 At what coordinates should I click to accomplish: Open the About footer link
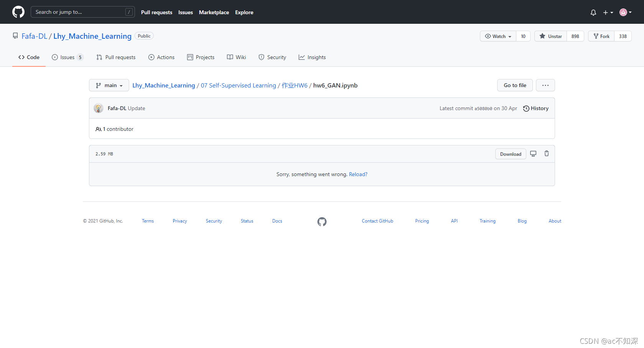coord(555,221)
